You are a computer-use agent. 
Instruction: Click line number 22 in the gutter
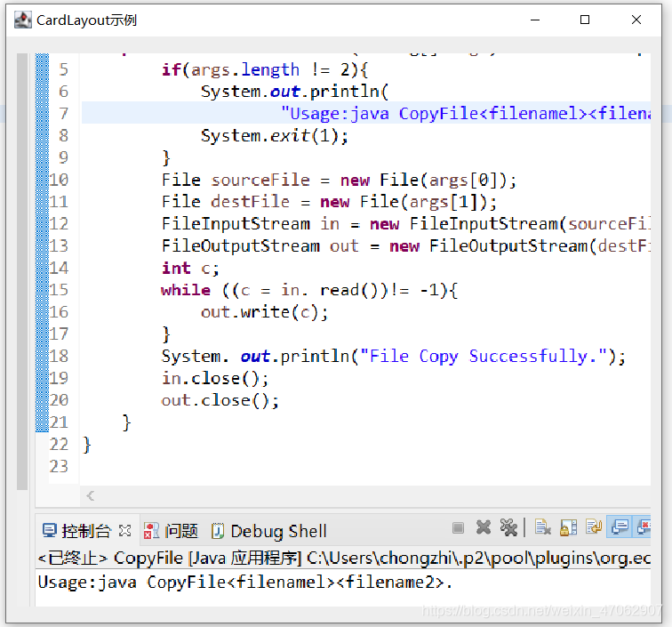[x=59, y=445]
